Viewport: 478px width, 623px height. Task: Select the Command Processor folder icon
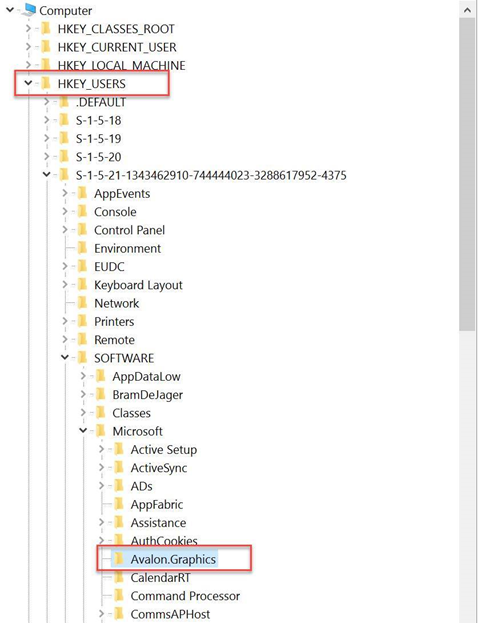pyautogui.click(x=119, y=596)
